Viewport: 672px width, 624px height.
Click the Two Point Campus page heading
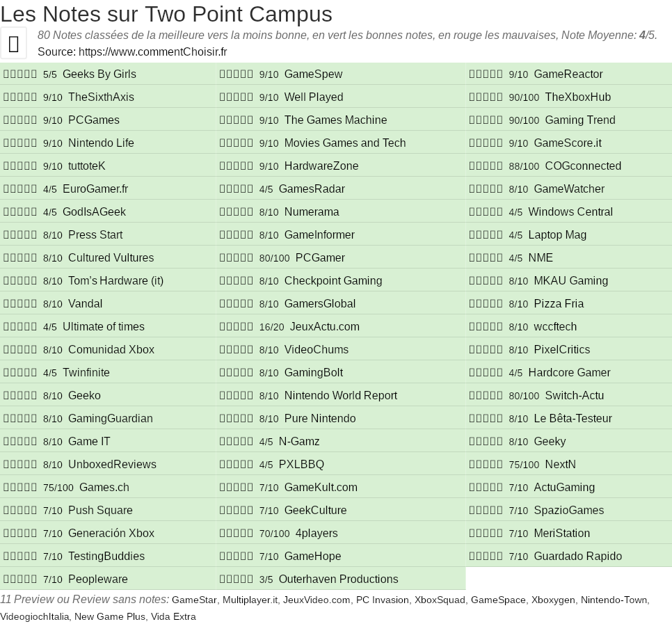coord(166,14)
